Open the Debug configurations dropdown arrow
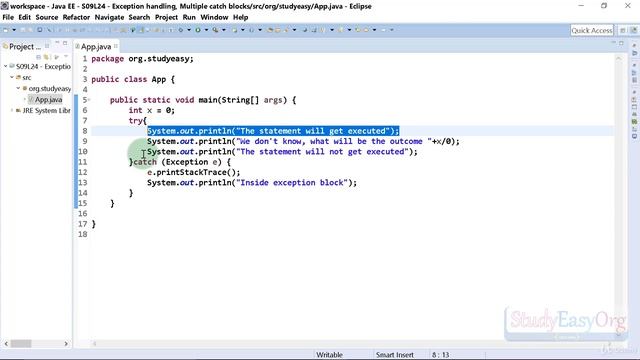 [189, 30]
